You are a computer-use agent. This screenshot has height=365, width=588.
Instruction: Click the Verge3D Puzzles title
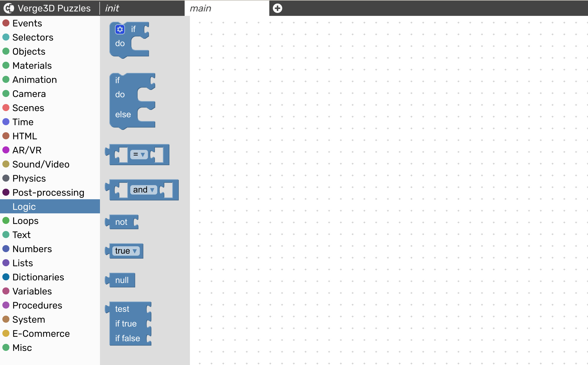54,8
